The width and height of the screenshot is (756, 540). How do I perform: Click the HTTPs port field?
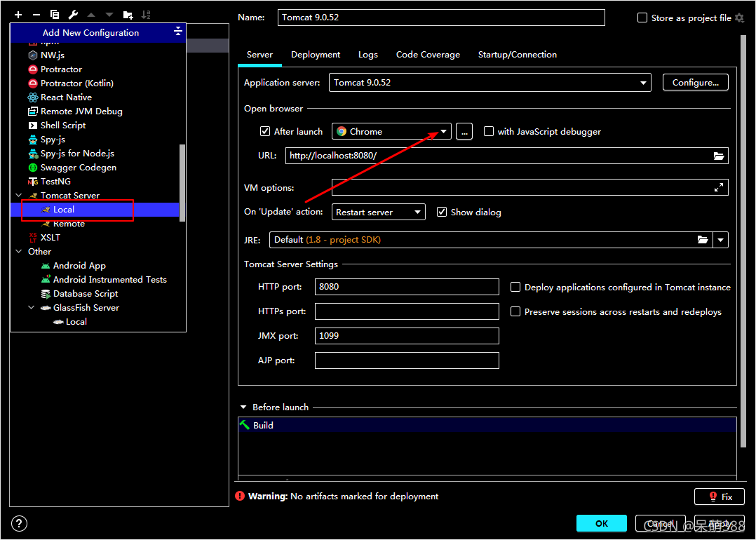[407, 311]
